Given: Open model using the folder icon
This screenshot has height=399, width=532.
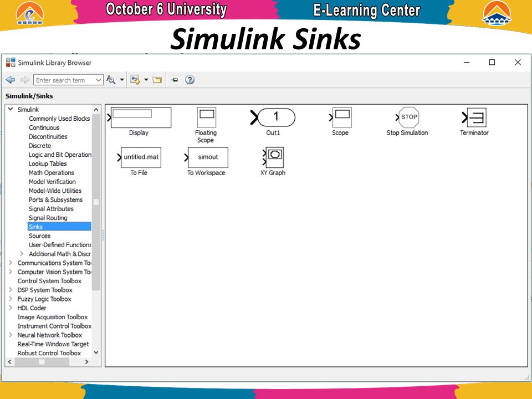Looking at the screenshot, I should click(x=157, y=80).
